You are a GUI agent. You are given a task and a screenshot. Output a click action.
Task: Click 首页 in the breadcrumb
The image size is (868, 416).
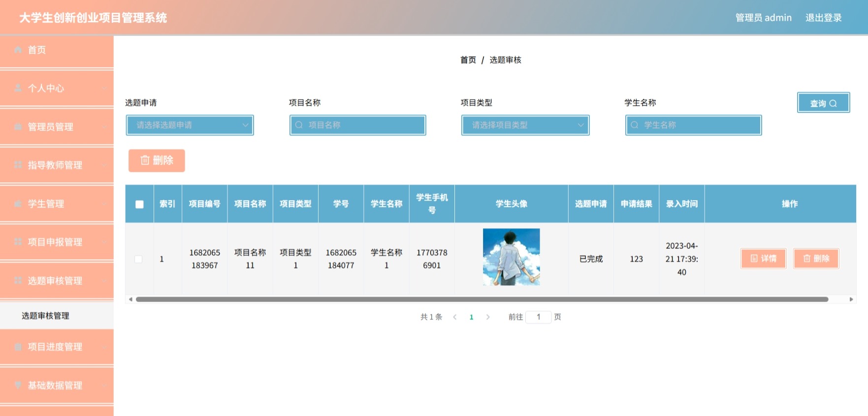468,60
